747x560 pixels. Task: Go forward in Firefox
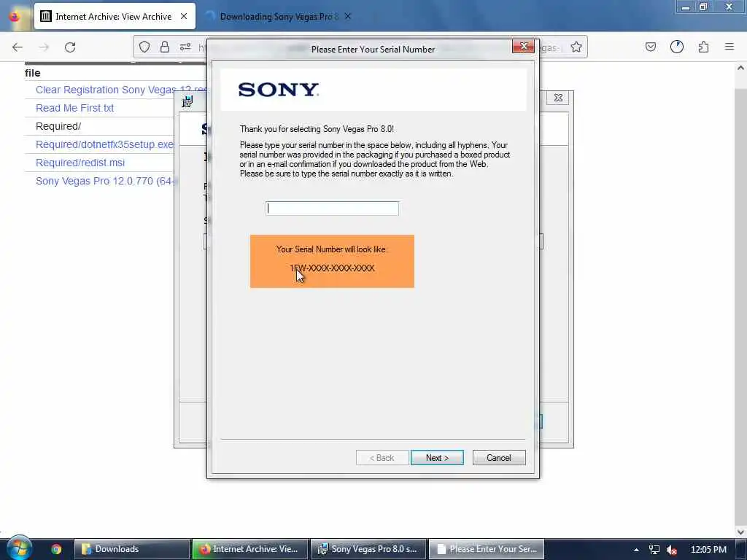44,47
